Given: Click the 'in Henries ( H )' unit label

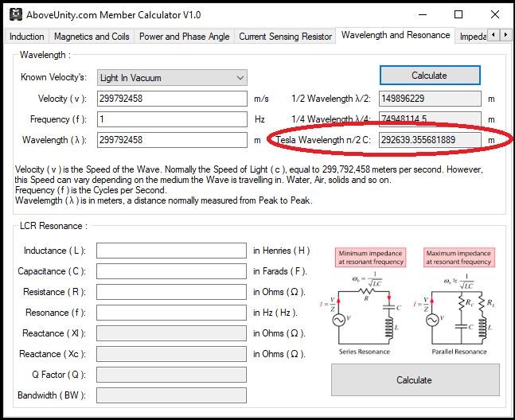Looking at the screenshot, I should (x=282, y=251).
